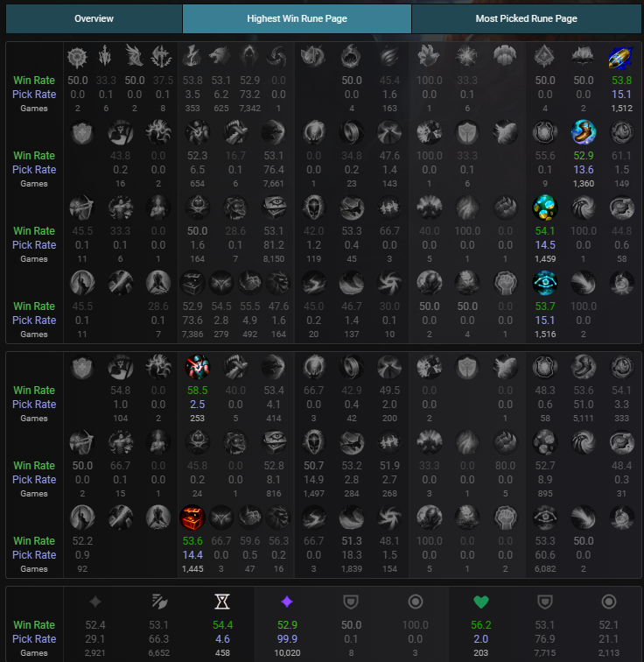Click secondary Transcendence rune with 14.9 pick rate

click(x=313, y=442)
